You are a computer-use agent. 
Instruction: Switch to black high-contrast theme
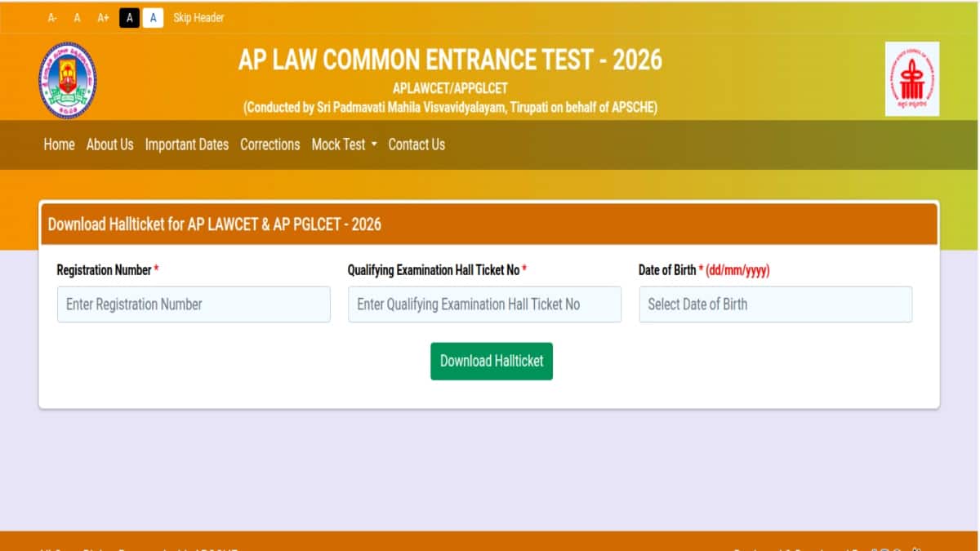tap(129, 18)
